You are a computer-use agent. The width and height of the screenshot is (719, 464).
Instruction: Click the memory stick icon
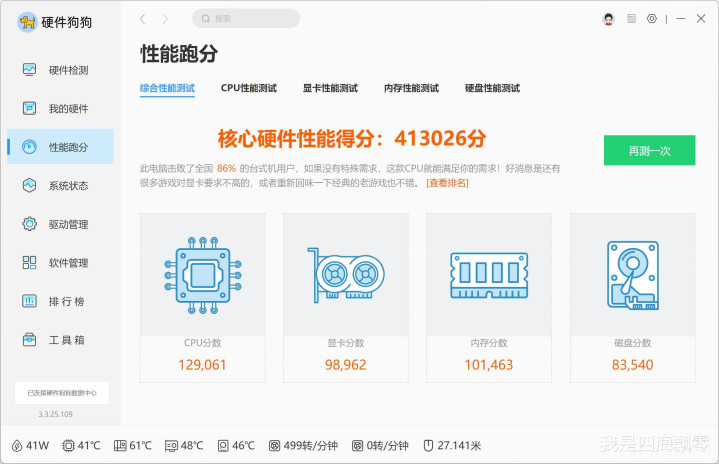click(489, 275)
